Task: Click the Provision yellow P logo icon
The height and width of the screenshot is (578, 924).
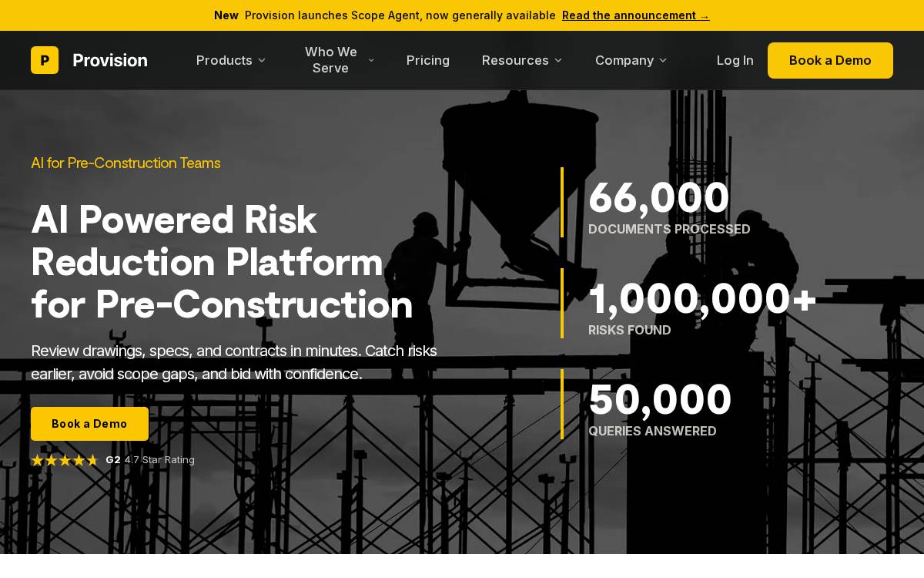Action: [x=45, y=60]
